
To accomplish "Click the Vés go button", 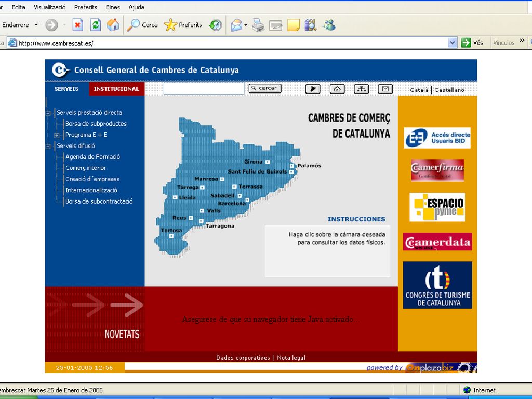I will (x=472, y=43).
